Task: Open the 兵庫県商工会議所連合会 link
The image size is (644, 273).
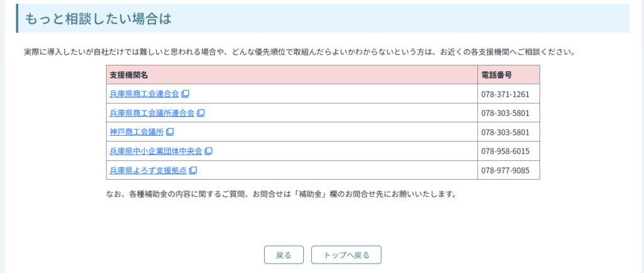Action: [x=152, y=113]
